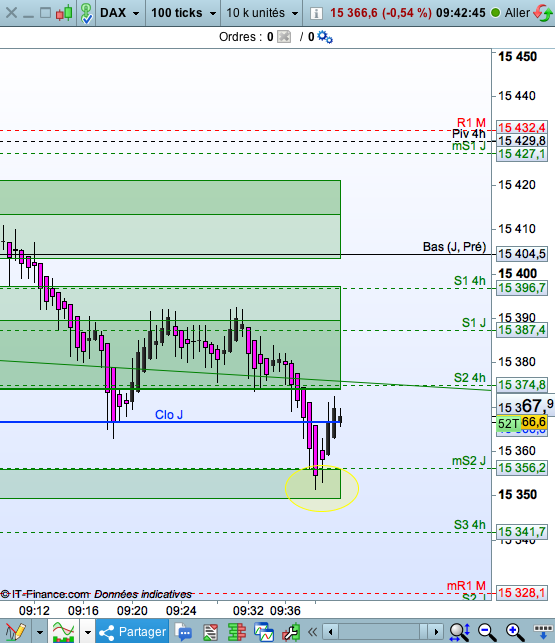Viewport: 555px width, 643px height.
Task: Expand the indicators dropdown arrow
Action: 87,632
